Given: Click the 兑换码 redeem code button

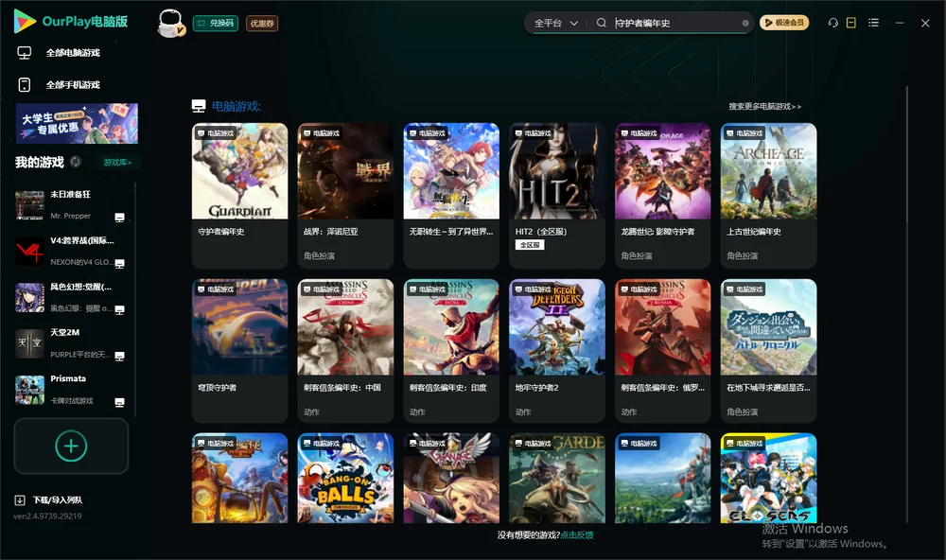Looking at the screenshot, I should 216,23.
